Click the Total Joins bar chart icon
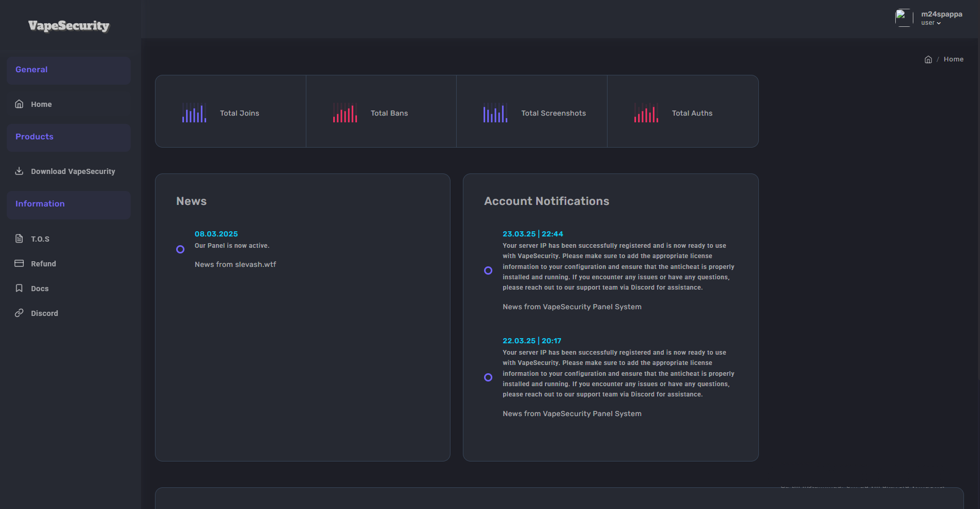The image size is (980, 509). (194, 113)
